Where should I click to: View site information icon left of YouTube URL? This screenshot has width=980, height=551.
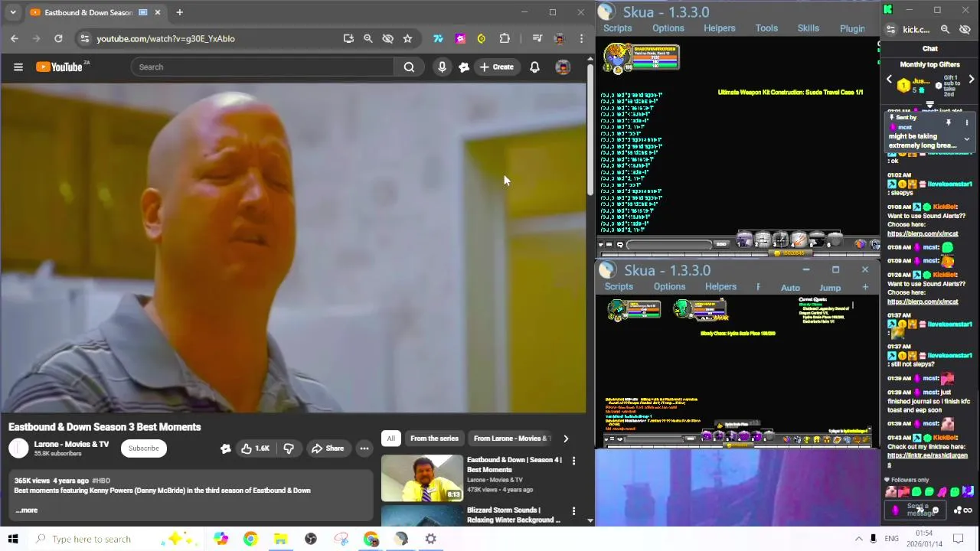click(84, 38)
